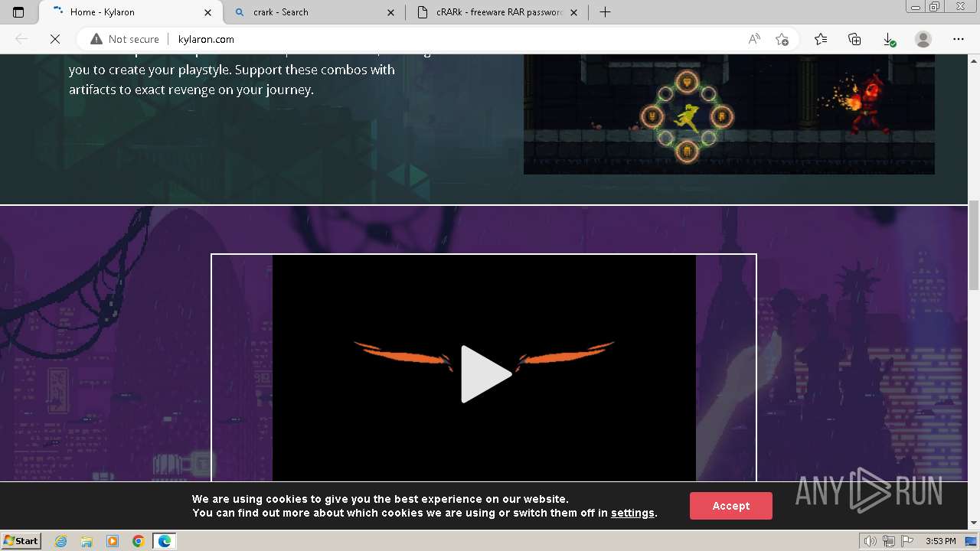This screenshot has width=980, height=551.
Task: Switch to the cRARk freeware RAR password tab
Action: tap(496, 12)
